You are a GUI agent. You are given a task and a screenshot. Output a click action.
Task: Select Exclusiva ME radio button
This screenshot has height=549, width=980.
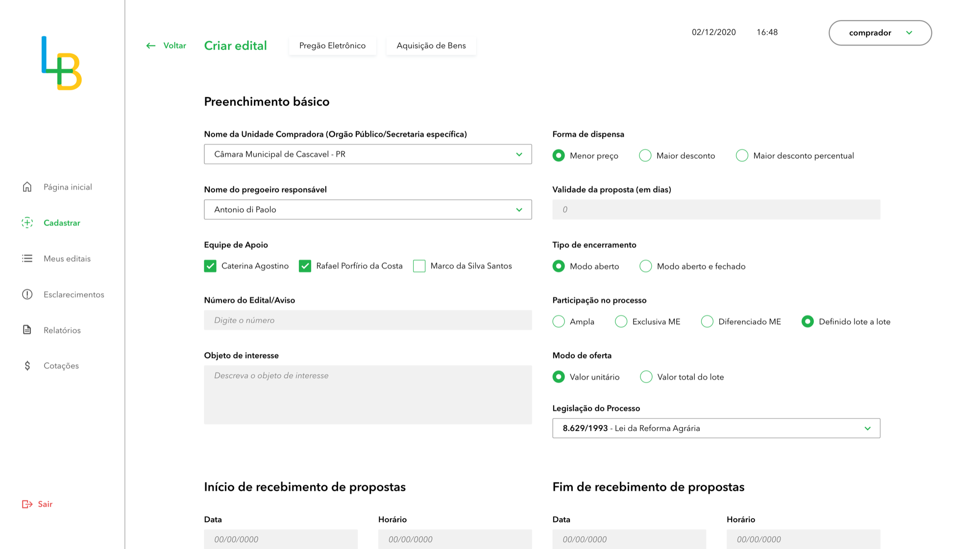(x=621, y=322)
